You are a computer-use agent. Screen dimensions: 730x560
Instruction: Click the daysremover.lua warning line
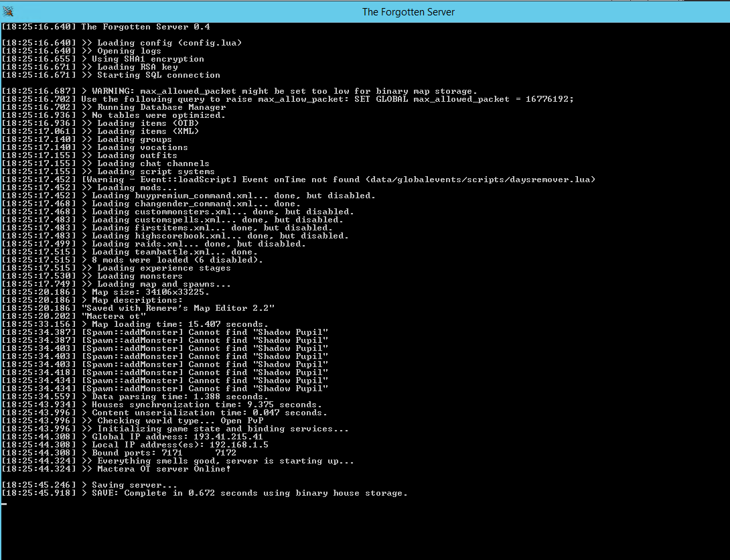(299, 180)
